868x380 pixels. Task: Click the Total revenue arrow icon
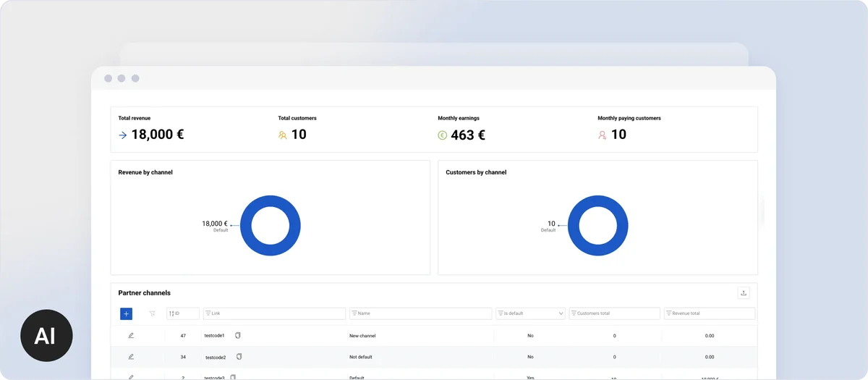click(x=123, y=135)
